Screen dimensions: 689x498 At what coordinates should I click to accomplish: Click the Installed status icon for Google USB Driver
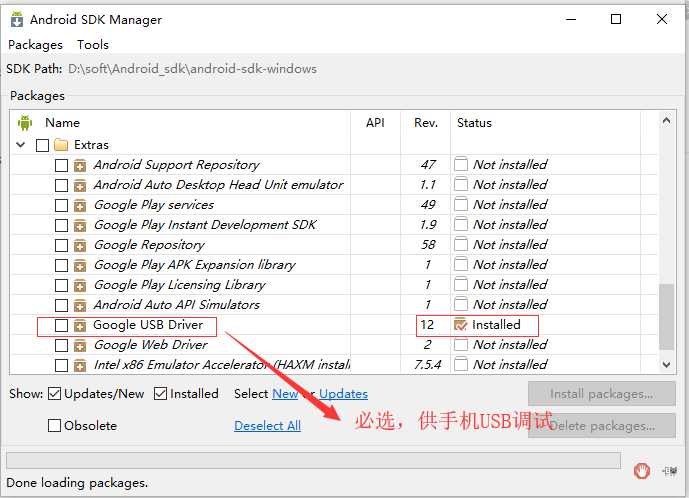coord(461,324)
